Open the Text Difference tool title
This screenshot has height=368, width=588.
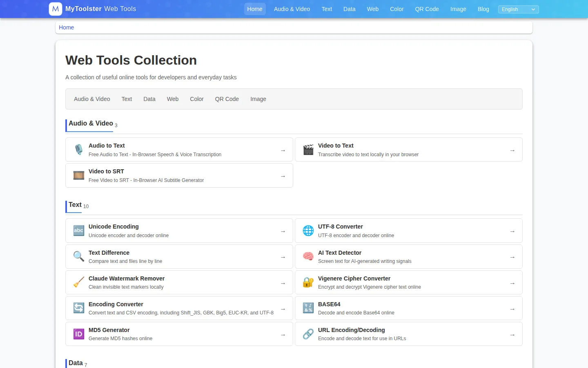[x=109, y=253]
